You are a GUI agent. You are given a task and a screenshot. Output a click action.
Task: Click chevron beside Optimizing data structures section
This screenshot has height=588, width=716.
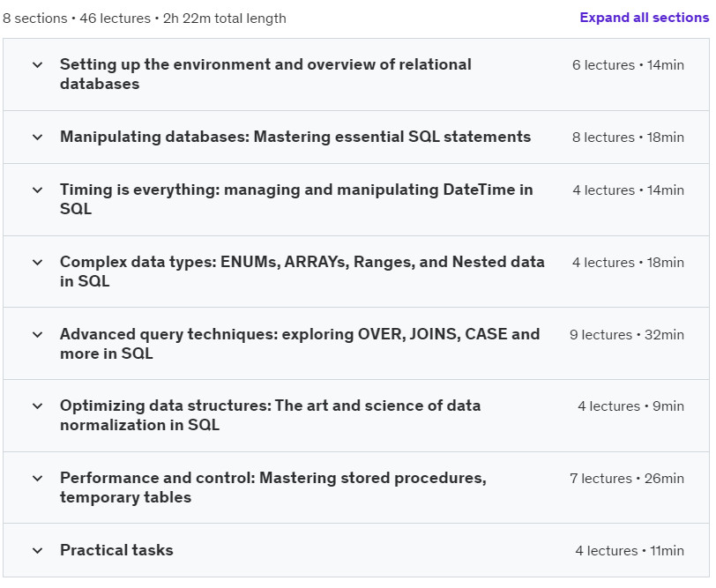(x=38, y=406)
